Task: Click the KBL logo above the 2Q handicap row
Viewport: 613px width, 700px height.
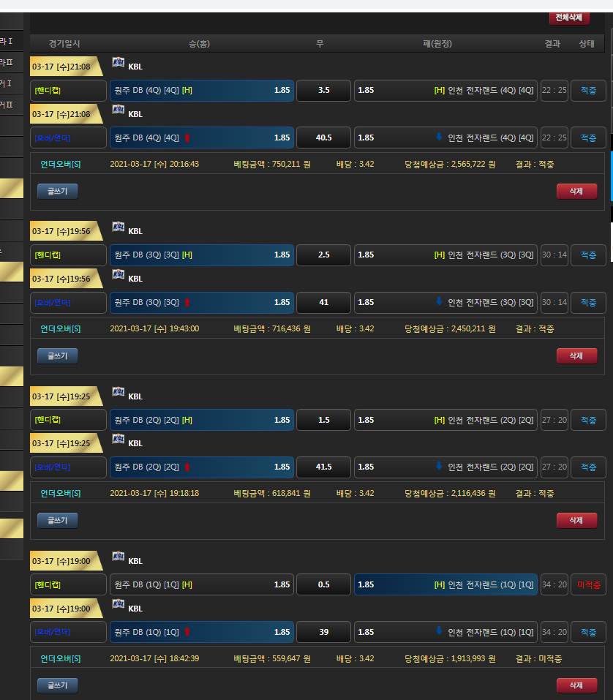Action: pyautogui.click(x=118, y=393)
